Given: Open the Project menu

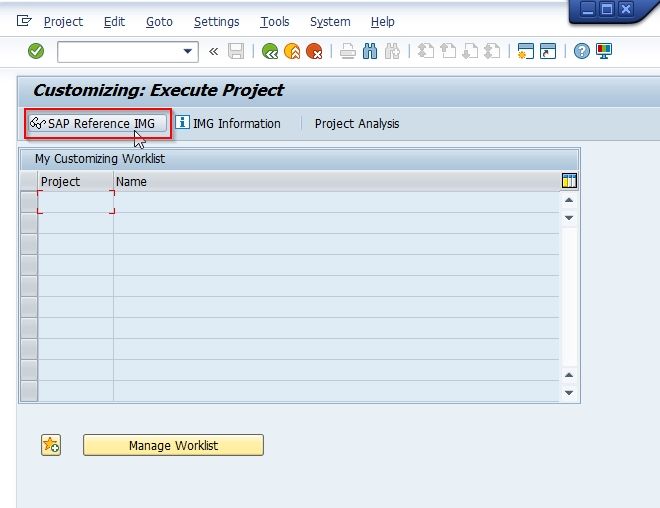Looking at the screenshot, I should (x=63, y=21).
